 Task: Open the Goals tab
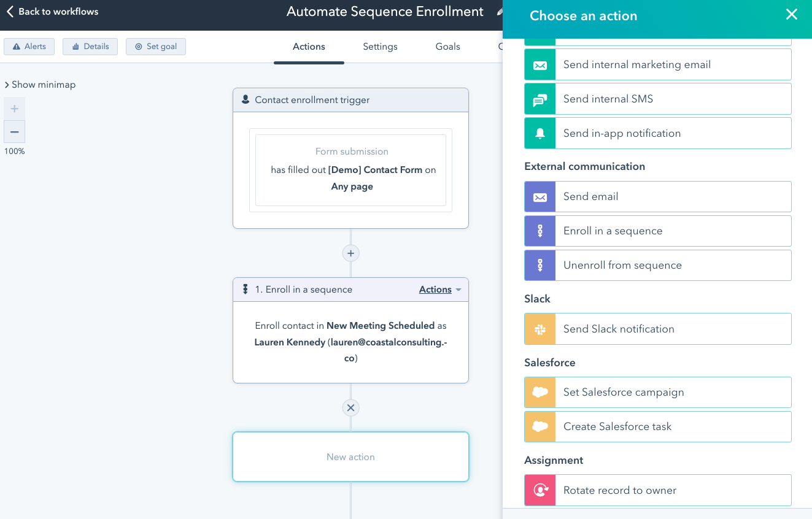[447, 47]
